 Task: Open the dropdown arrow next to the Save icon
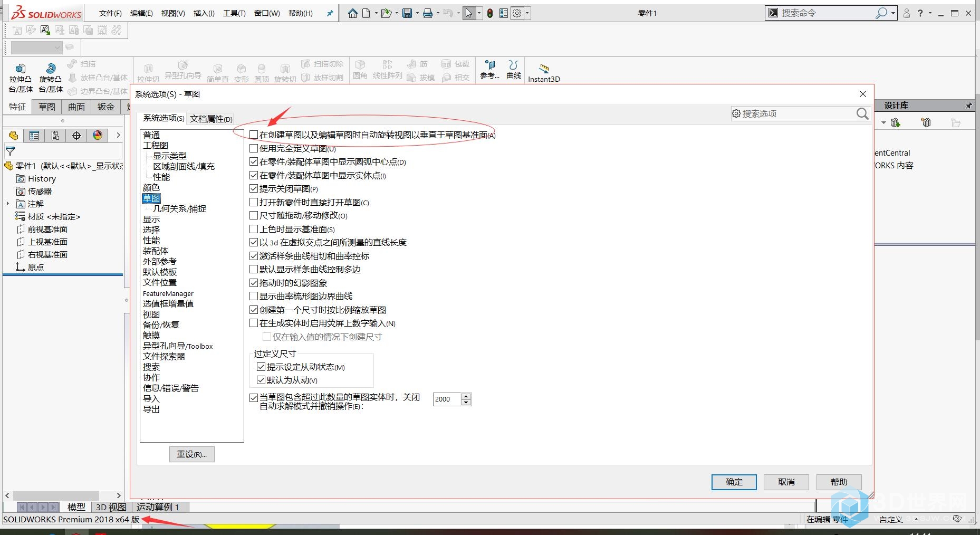coord(417,13)
